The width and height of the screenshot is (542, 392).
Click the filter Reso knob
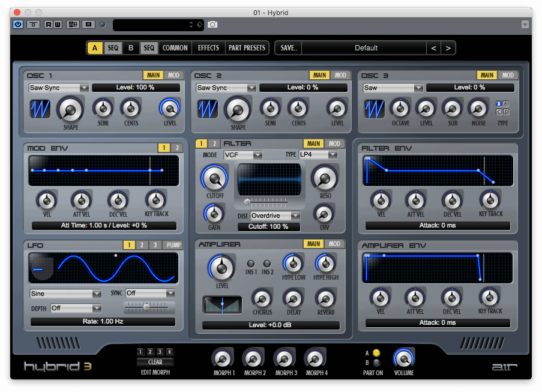point(325,178)
